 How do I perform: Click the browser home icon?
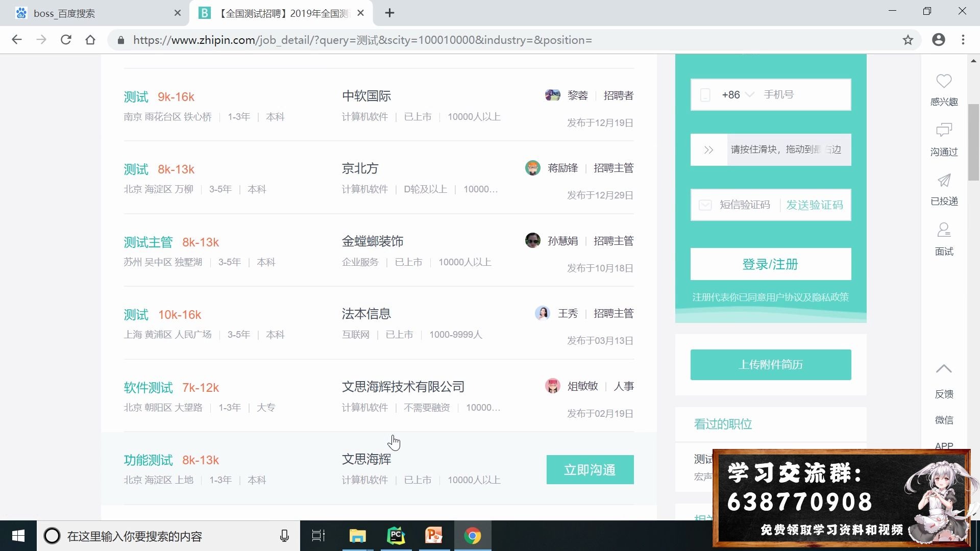pyautogui.click(x=90, y=40)
